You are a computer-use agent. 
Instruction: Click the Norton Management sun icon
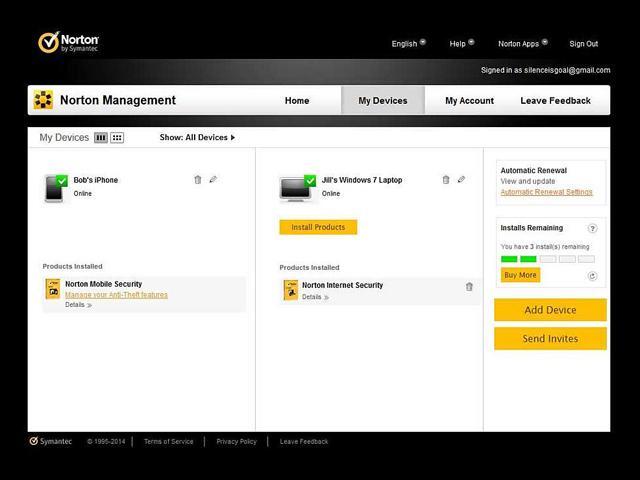click(43, 100)
